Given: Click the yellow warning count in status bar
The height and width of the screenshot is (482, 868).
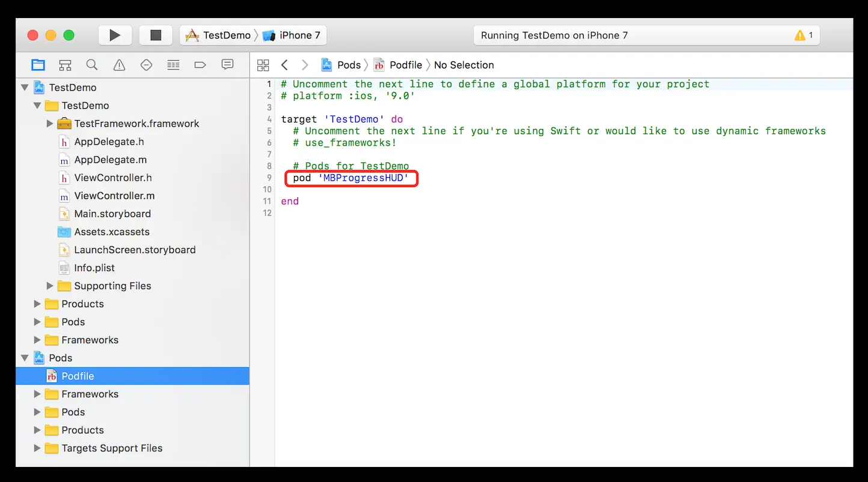Looking at the screenshot, I should click(804, 35).
